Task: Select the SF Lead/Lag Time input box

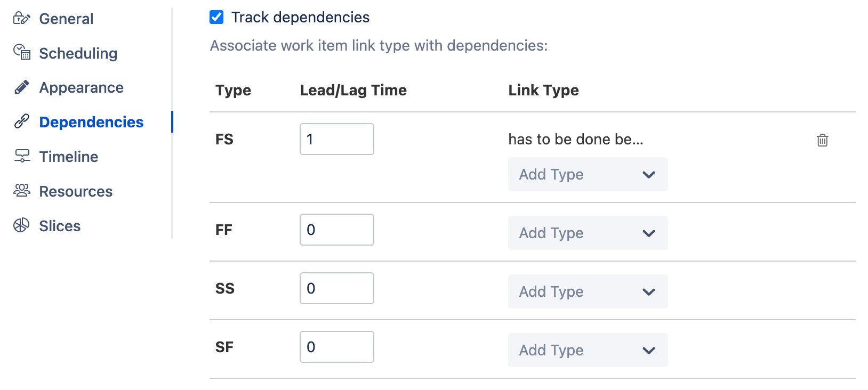Action: (336, 347)
